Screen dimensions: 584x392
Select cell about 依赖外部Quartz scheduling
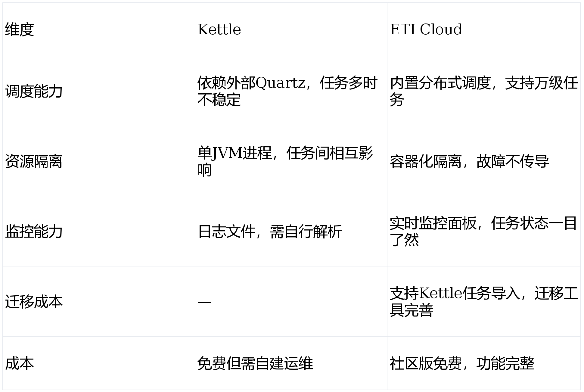pos(291,91)
